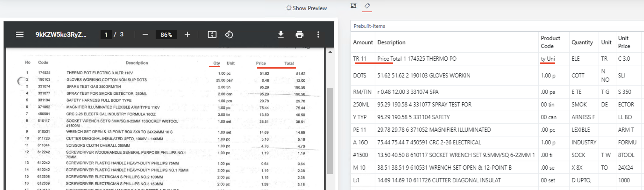Rotate the PDF document

[x=229, y=35]
